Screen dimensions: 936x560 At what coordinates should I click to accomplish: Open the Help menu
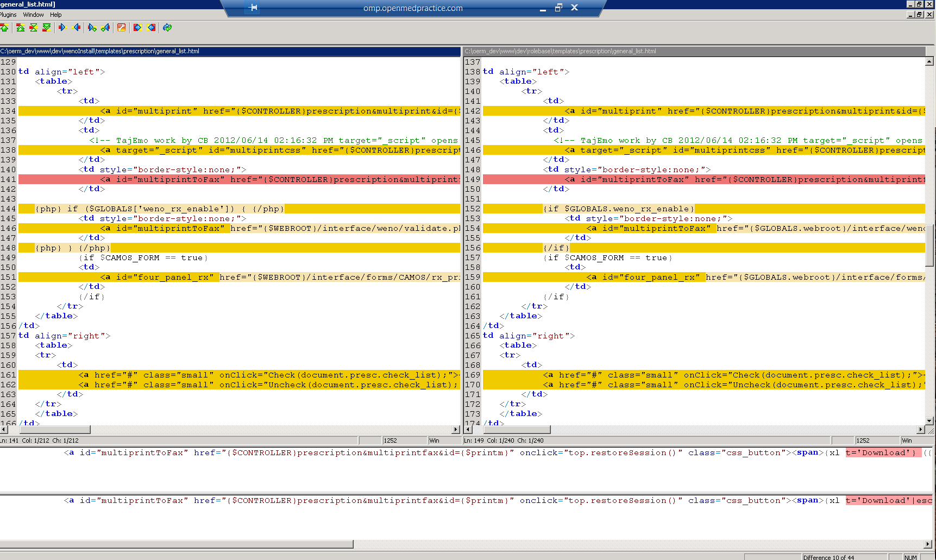coord(56,15)
